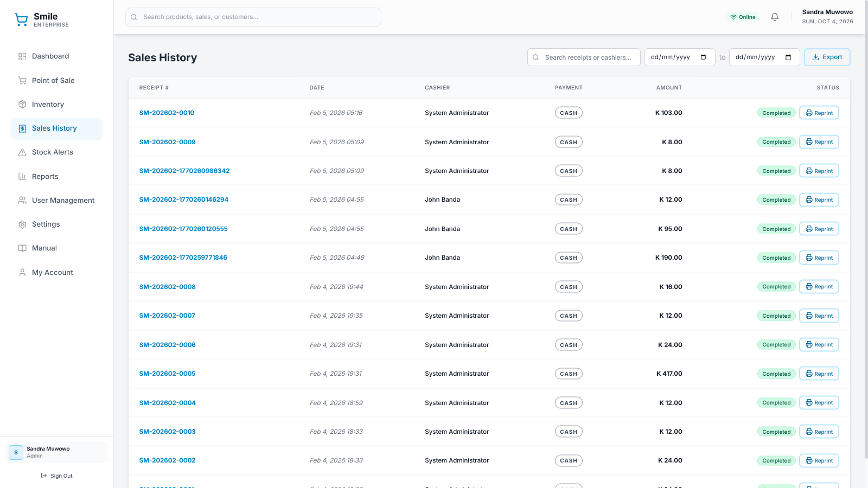Open Dashboard from the sidebar

(56, 56)
